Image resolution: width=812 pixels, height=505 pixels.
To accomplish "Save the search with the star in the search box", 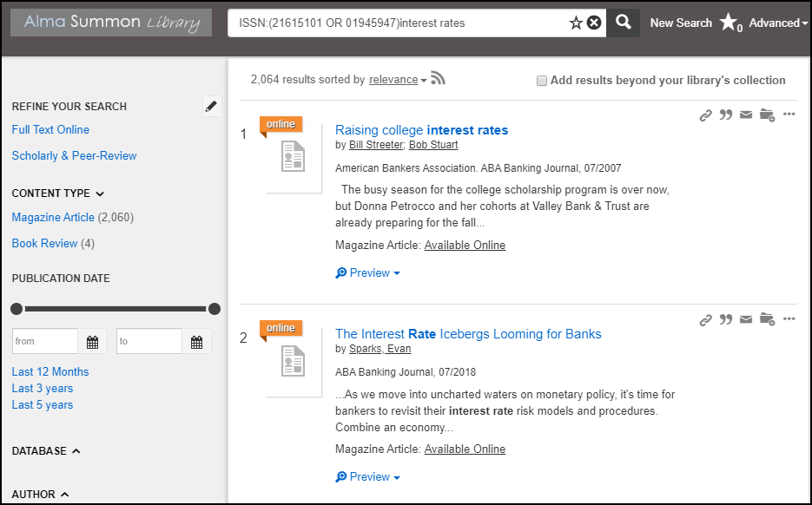I will tap(576, 23).
